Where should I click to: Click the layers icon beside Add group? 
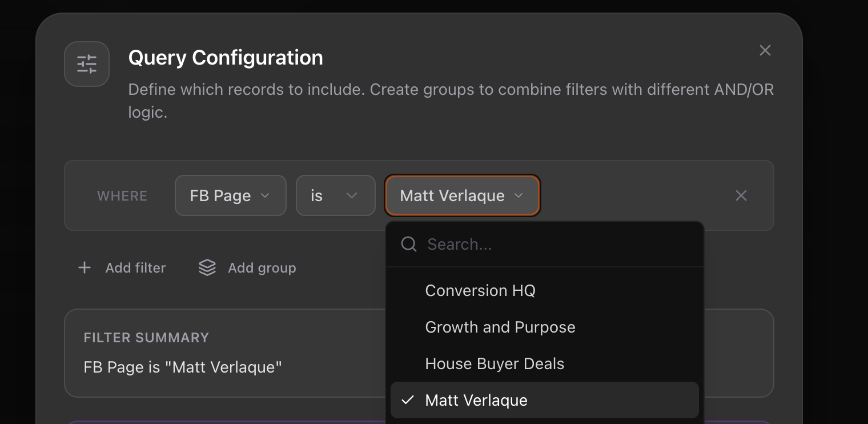[207, 267]
